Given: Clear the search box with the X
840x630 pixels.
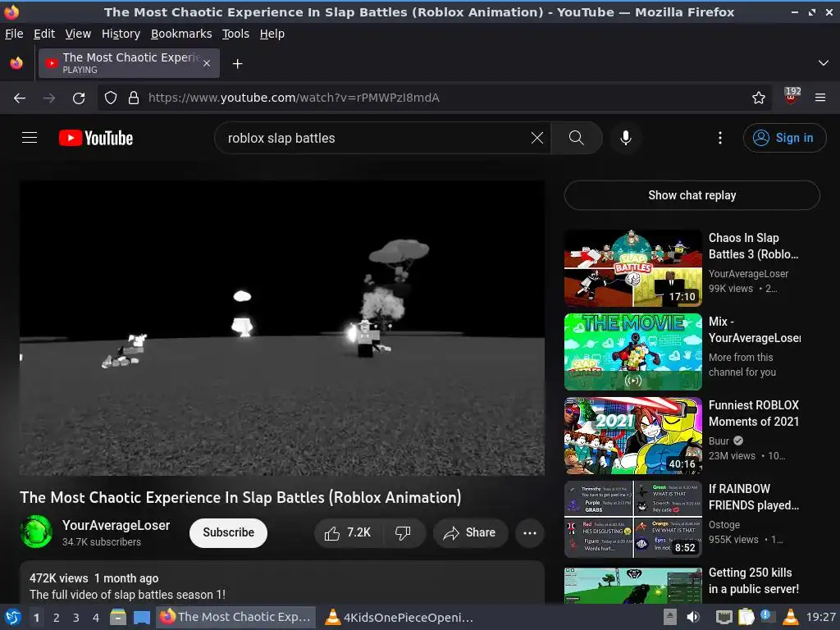Looking at the screenshot, I should (536, 138).
